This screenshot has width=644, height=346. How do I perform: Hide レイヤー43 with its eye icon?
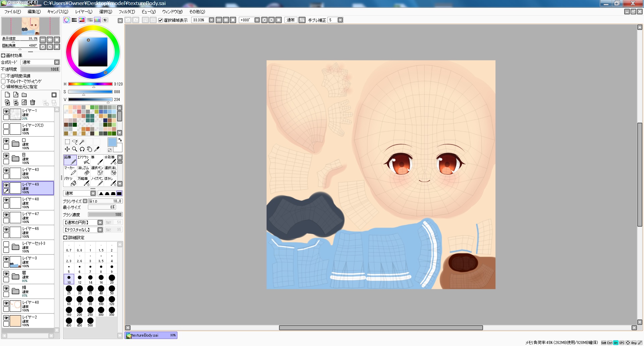click(x=6, y=170)
